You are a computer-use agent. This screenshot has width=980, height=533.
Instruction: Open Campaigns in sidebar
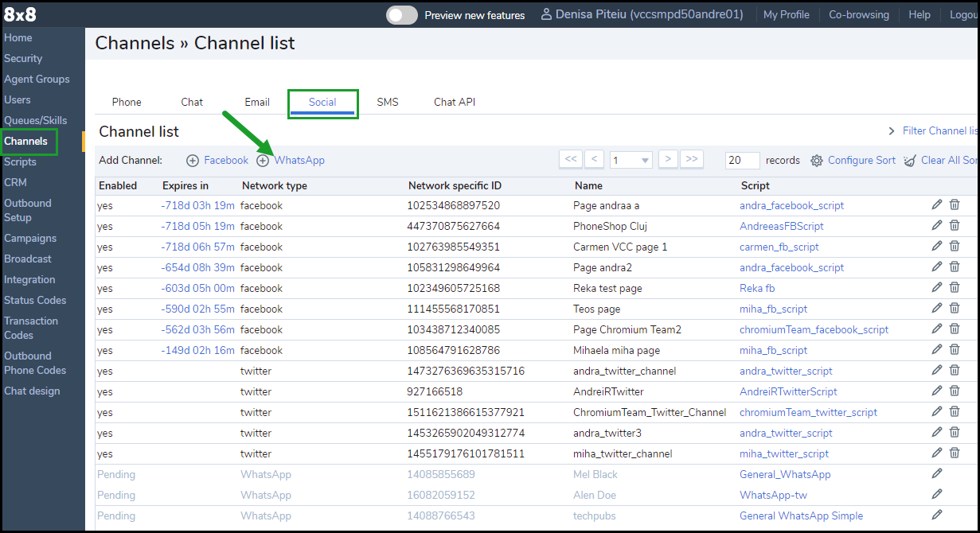point(30,238)
